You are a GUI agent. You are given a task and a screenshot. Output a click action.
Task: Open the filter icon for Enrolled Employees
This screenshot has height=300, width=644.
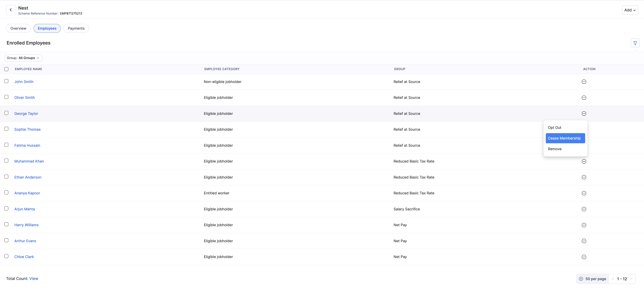coord(635,43)
